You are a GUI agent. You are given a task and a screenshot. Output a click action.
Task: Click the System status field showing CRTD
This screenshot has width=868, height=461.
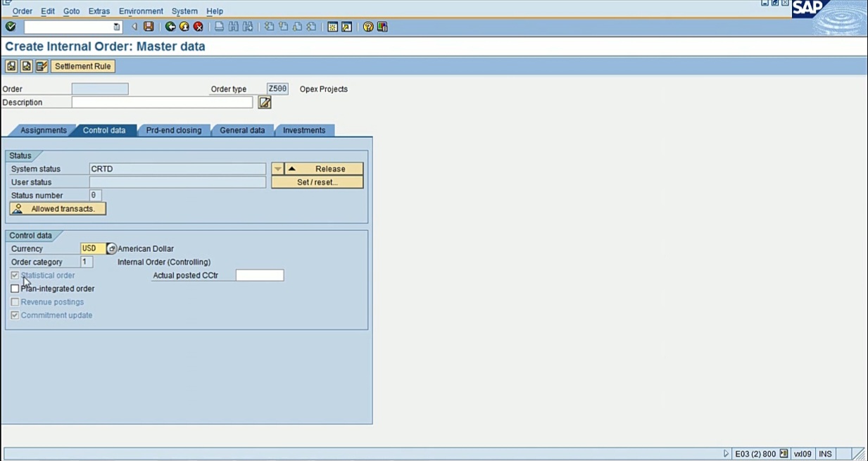tap(177, 169)
